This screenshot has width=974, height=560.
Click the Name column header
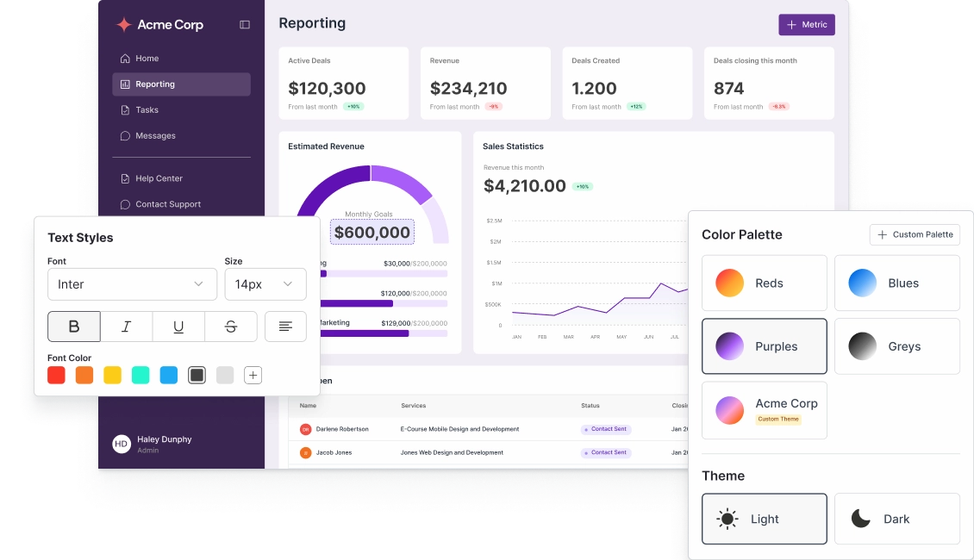(308, 406)
